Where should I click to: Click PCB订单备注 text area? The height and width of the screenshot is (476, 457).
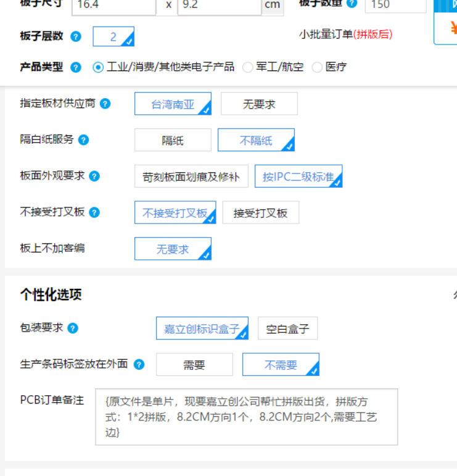point(247,417)
